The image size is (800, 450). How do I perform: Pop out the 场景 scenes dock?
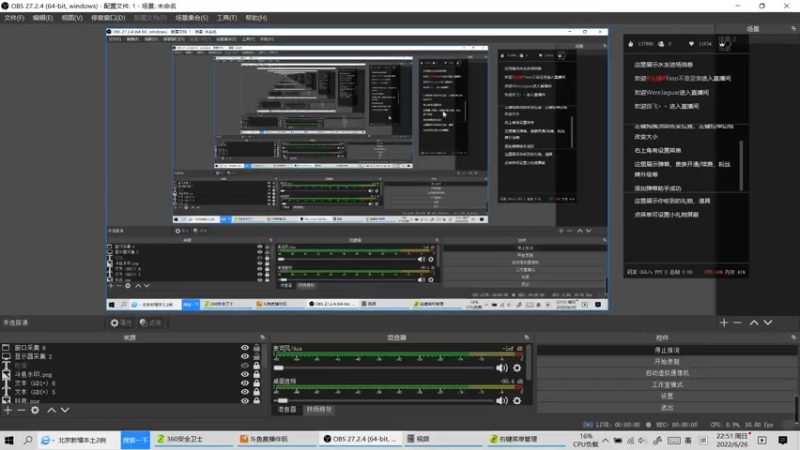793,29
